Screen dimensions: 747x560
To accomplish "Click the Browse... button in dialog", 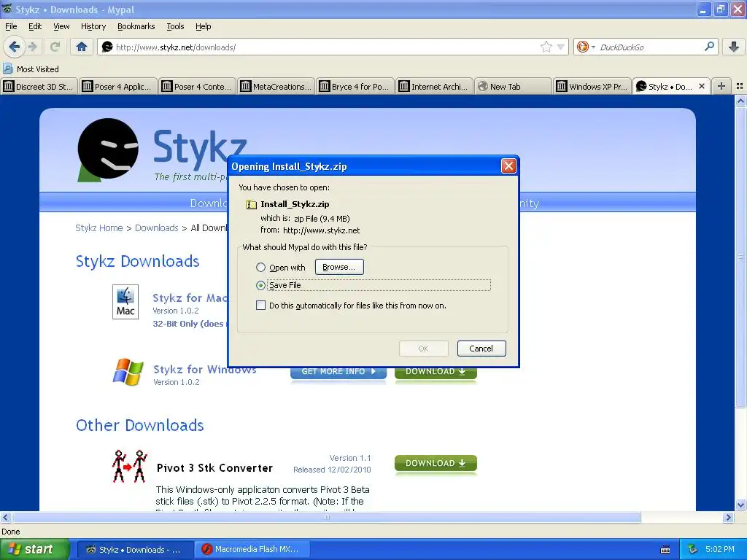I will point(339,267).
